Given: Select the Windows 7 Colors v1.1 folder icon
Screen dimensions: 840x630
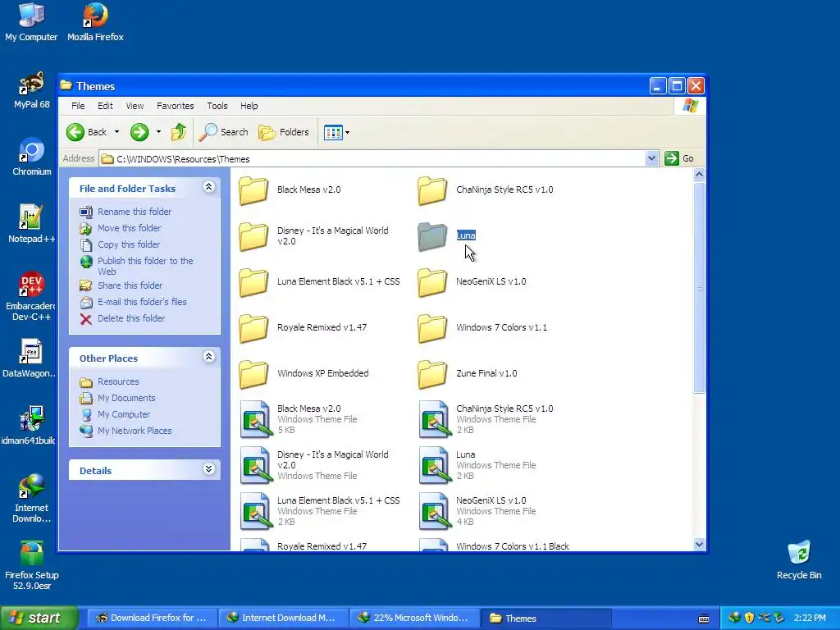Looking at the screenshot, I should [432, 328].
